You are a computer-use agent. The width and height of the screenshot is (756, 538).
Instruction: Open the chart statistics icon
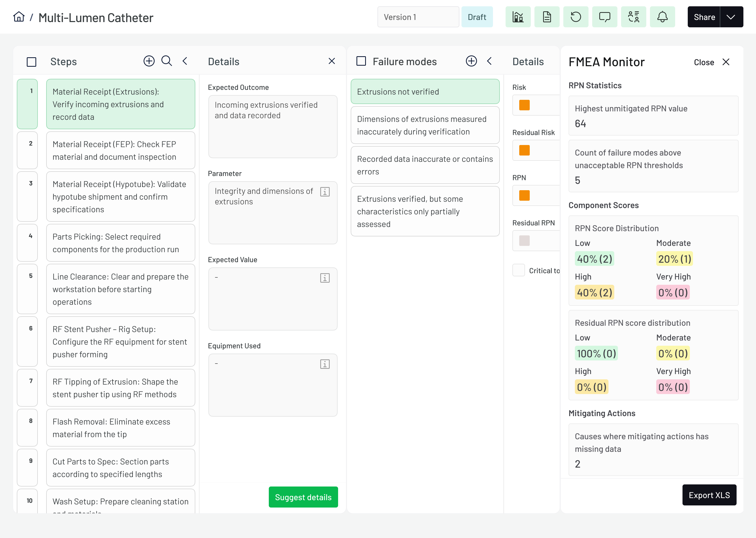click(518, 17)
